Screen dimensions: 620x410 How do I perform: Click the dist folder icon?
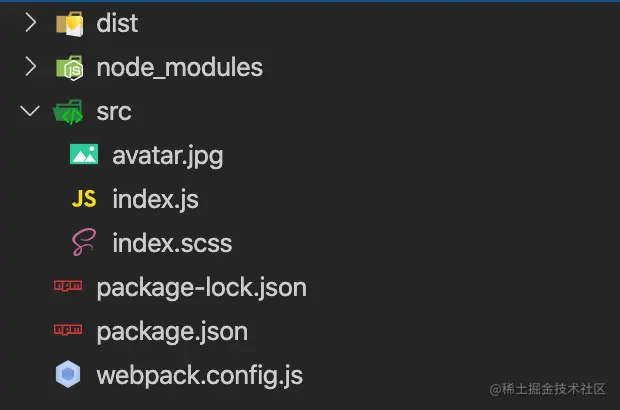click(x=69, y=23)
